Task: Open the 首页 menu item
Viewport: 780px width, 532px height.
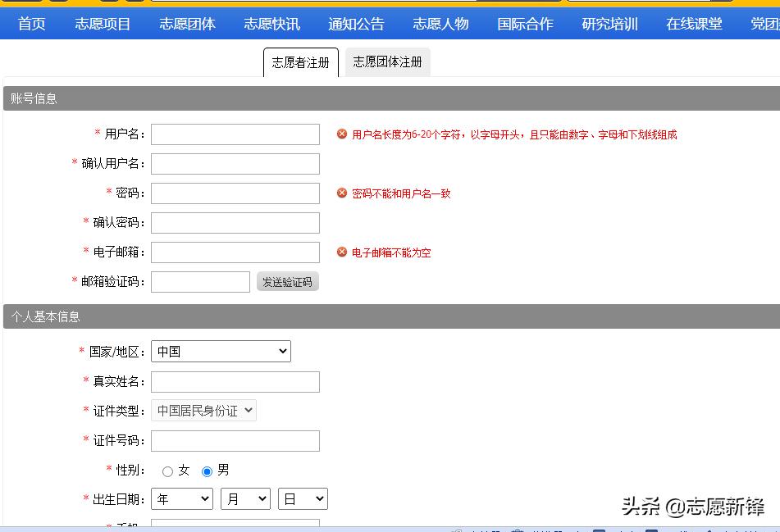Action: point(31,24)
